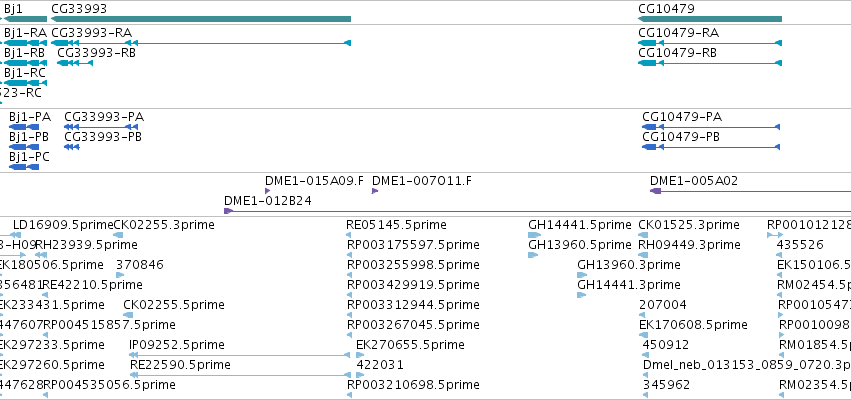Select the CG33993-RA transcript glyph

coord(201,43)
